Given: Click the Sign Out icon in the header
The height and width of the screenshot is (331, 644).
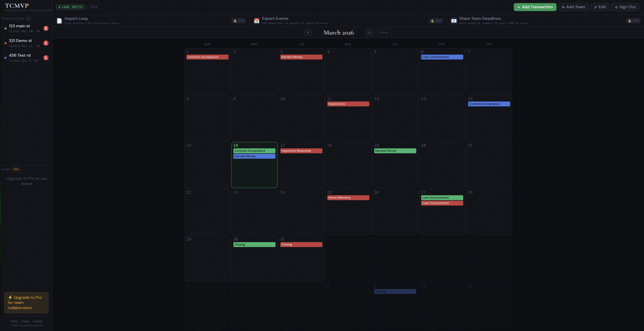Looking at the screenshot, I should [617, 7].
